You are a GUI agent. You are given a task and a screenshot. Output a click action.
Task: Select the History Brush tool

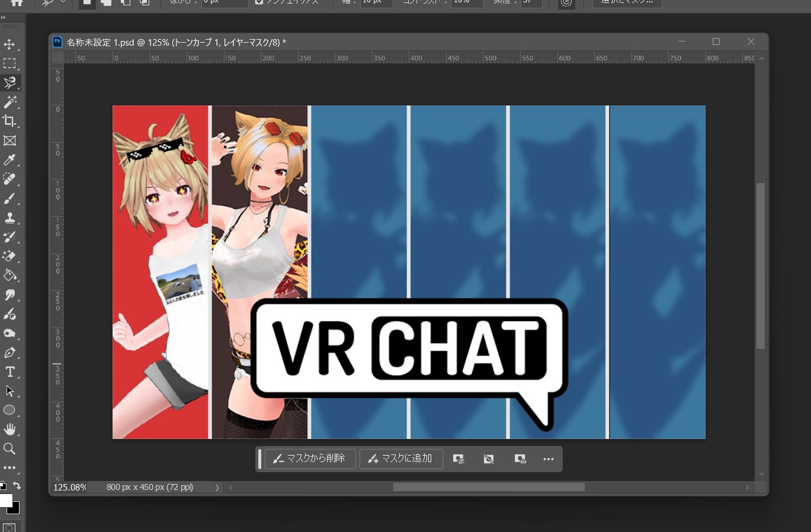point(9,237)
